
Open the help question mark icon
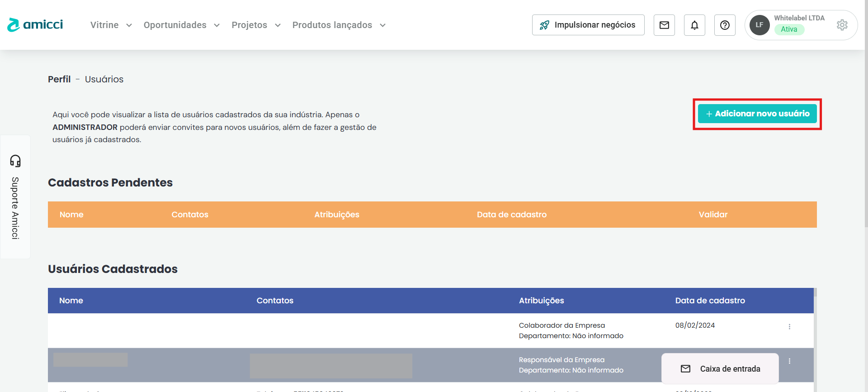pyautogui.click(x=725, y=25)
